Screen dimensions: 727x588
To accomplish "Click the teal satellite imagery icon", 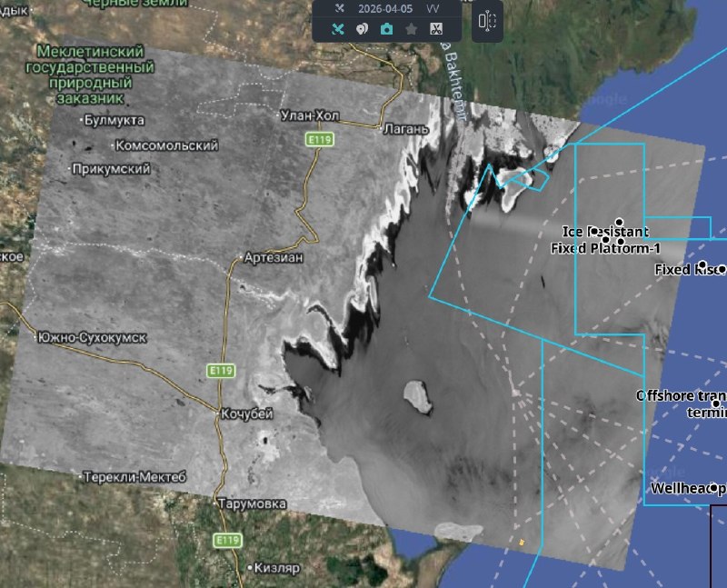I will (337, 29).
